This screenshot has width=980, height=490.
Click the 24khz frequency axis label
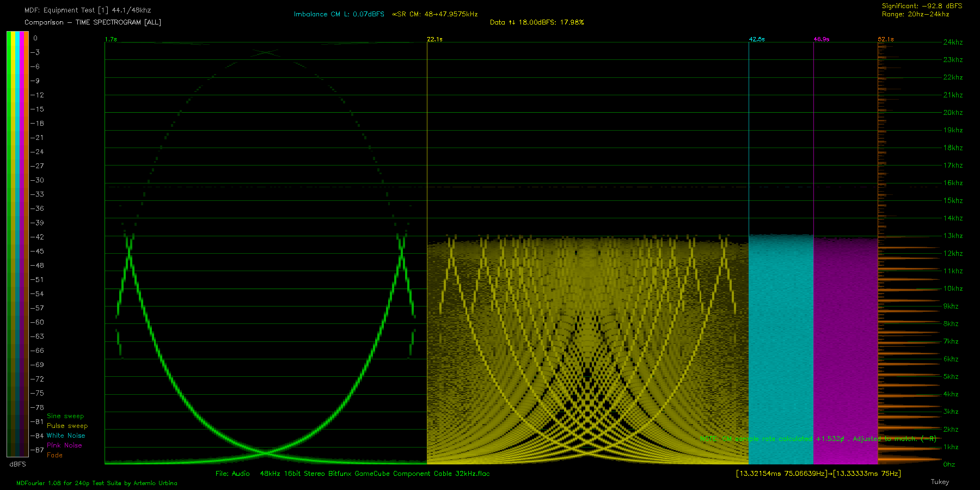953,42
